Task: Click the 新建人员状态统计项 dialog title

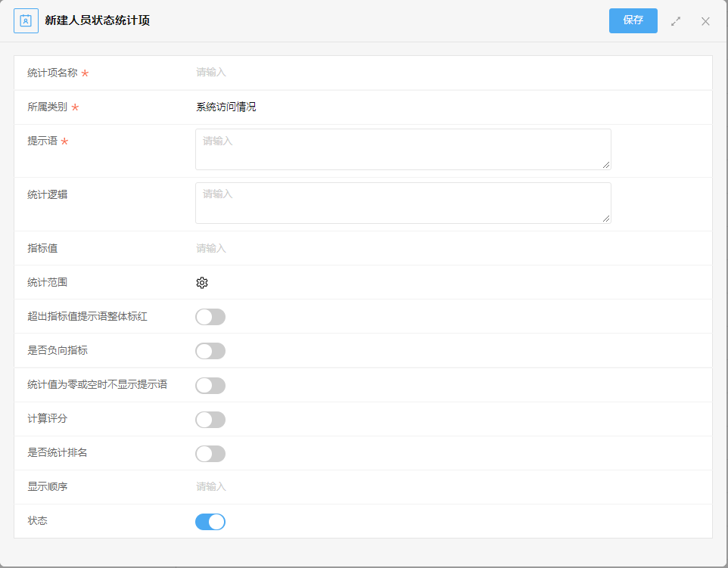Action: (97, 20)
